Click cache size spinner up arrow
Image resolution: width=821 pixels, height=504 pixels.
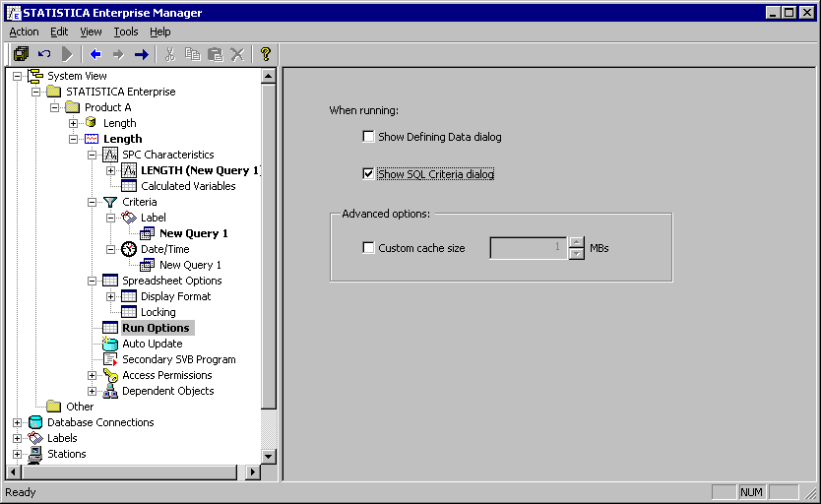click(576, 243)
